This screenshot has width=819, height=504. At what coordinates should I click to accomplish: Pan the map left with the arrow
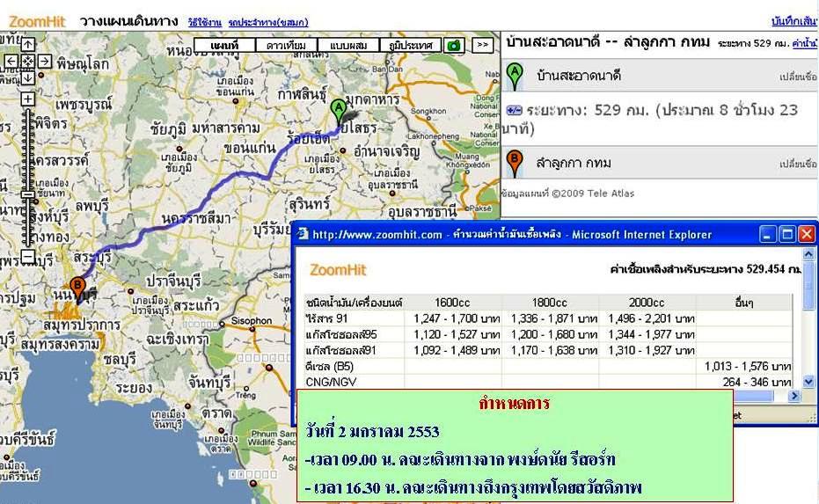coord(11,61)
